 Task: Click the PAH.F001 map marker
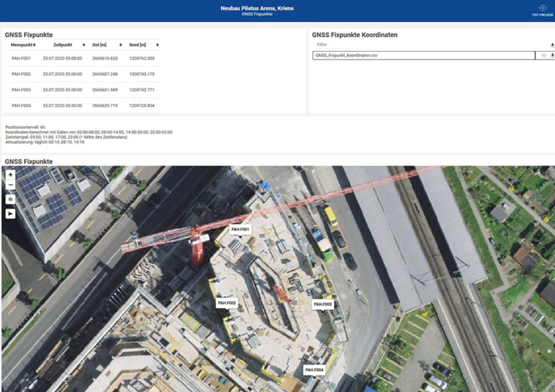point(240,229)
